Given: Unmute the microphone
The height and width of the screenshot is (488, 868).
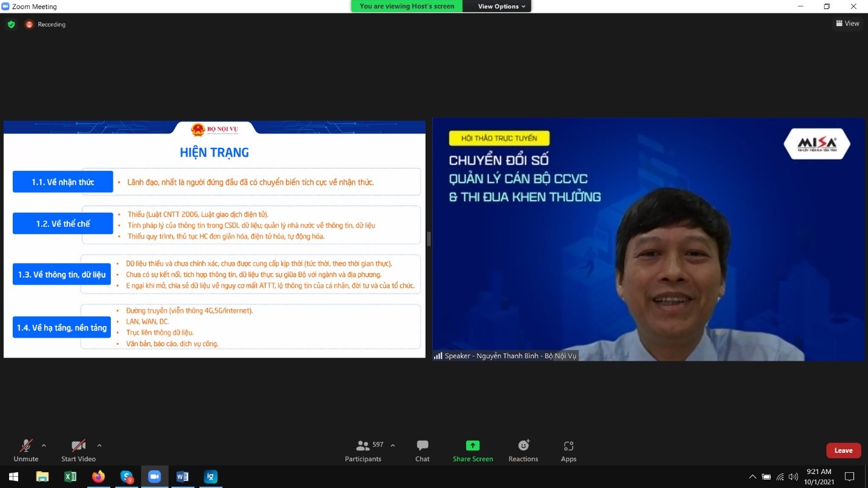Looking at the screenshot, I should pyautogui.click(x=26, y=450).
